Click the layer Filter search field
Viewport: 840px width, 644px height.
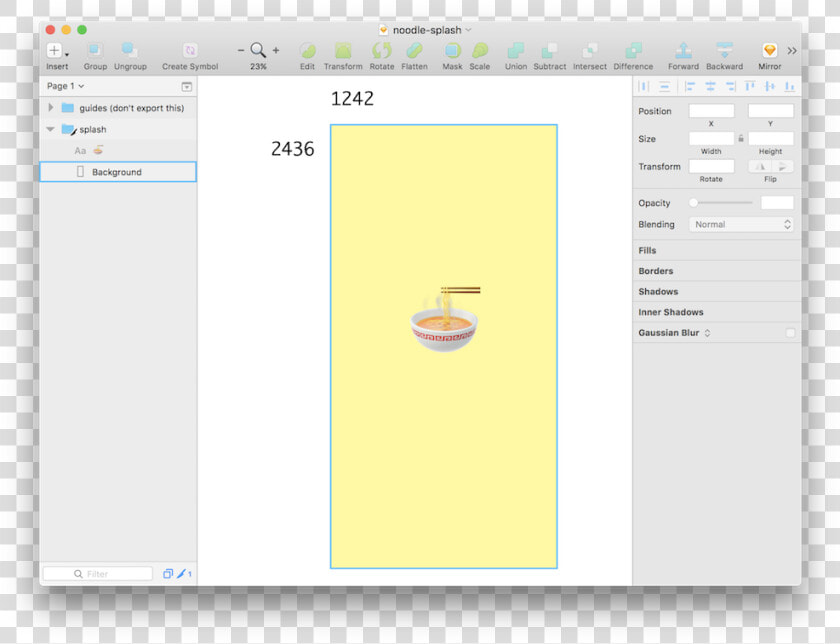(x=98, y=574)
